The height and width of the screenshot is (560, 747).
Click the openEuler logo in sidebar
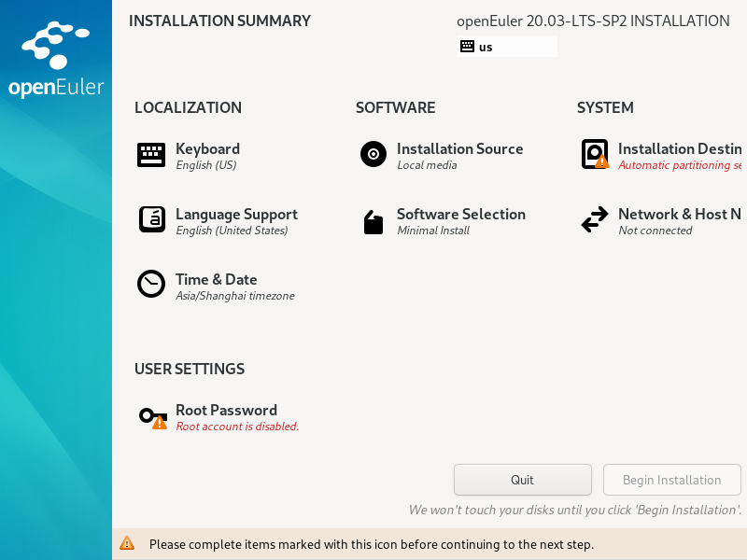coord(56,59)
